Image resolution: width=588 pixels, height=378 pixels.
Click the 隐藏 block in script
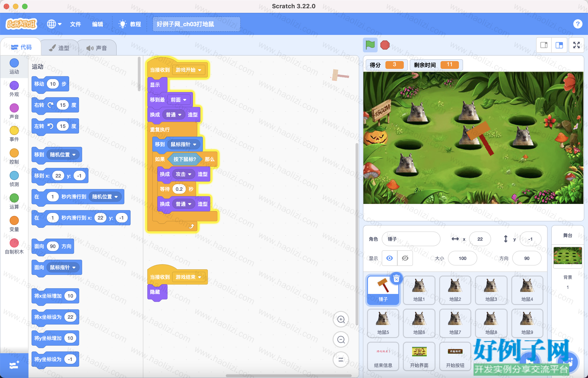157,292
